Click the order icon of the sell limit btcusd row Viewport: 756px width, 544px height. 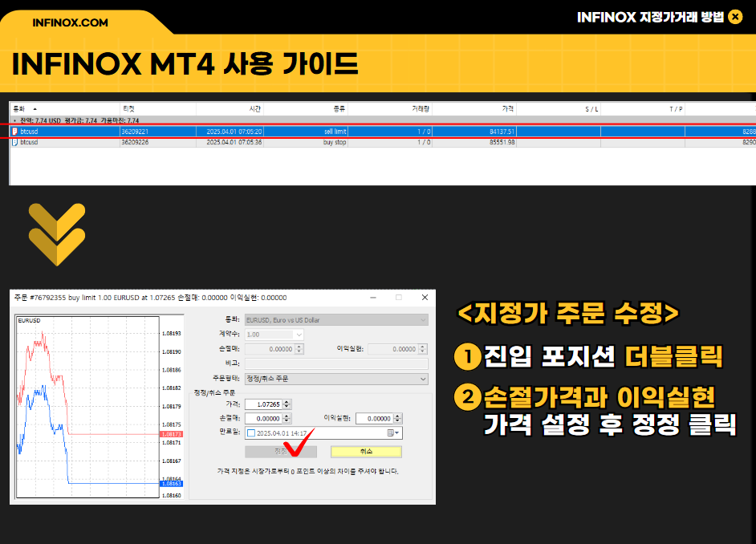pos(15,131)
